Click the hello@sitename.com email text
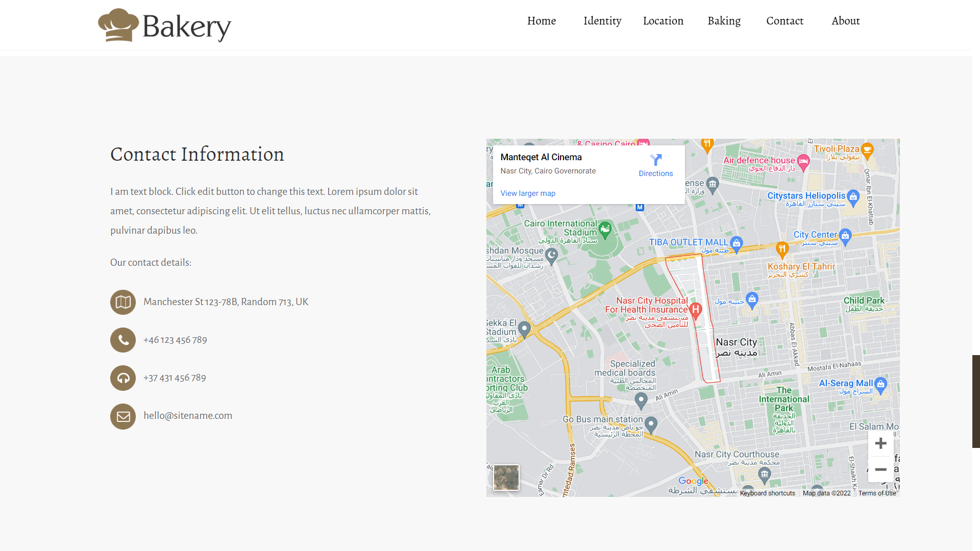Image resolution: width=980 pixels, height=551 pixels. point(188,415)
